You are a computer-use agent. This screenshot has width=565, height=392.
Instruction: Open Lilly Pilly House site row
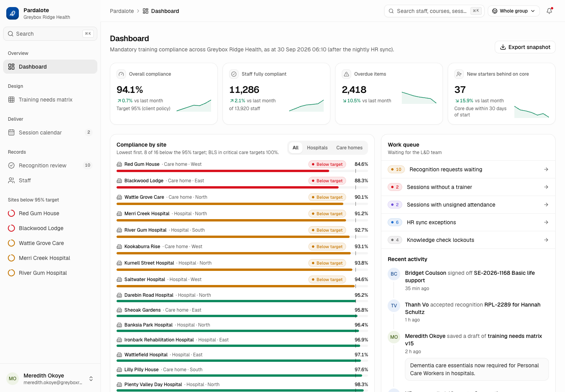[x=242, y=372]
